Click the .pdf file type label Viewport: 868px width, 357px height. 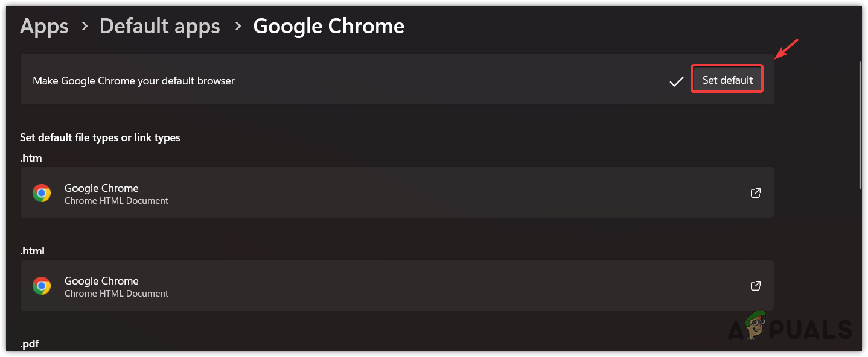[x=31, y=344]
